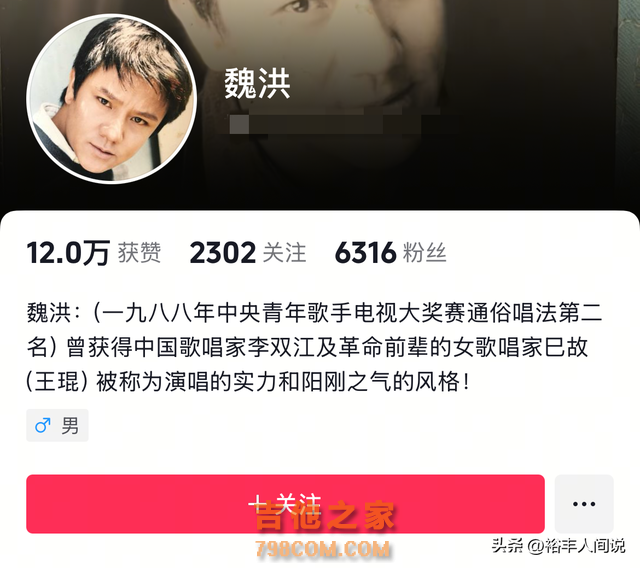Tap the blurred account ID line
The image size is (640, 568).
[335, 124]
